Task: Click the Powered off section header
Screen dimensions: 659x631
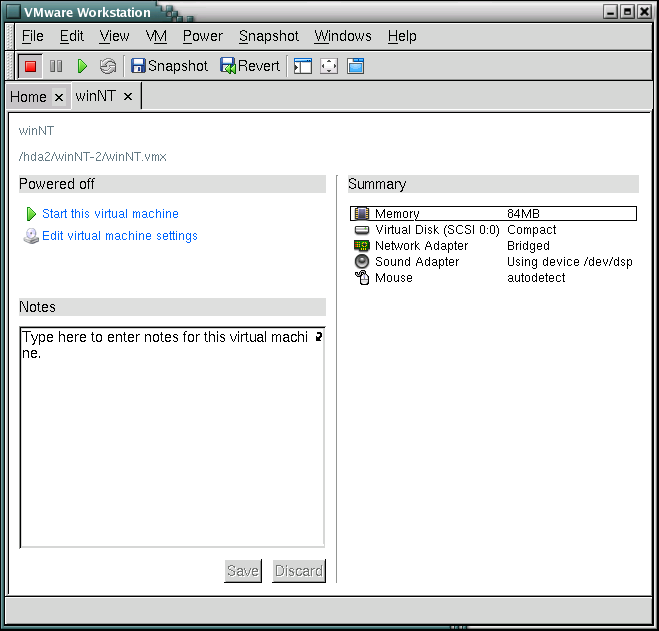Action: 172,184
